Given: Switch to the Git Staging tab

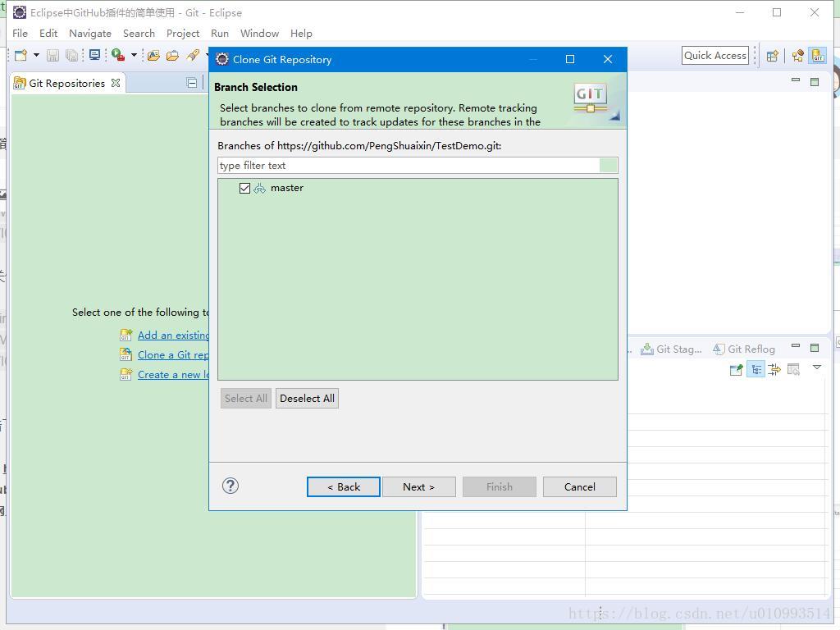Looking at the screenshot, I should point(671,349).
